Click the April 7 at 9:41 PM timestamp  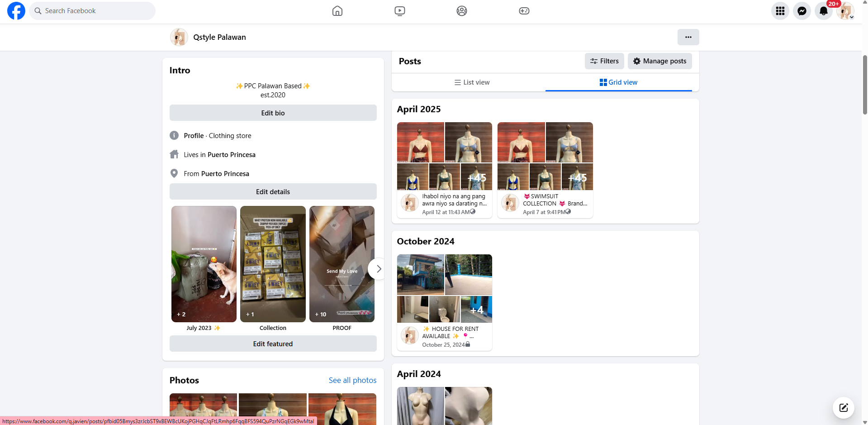coord(544,212)
